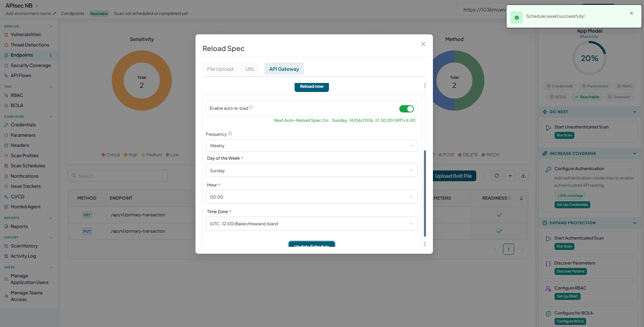644x327 pixels.
Task: Open the Hour dropdown showing 00:00
Action: tap(312, 197)
